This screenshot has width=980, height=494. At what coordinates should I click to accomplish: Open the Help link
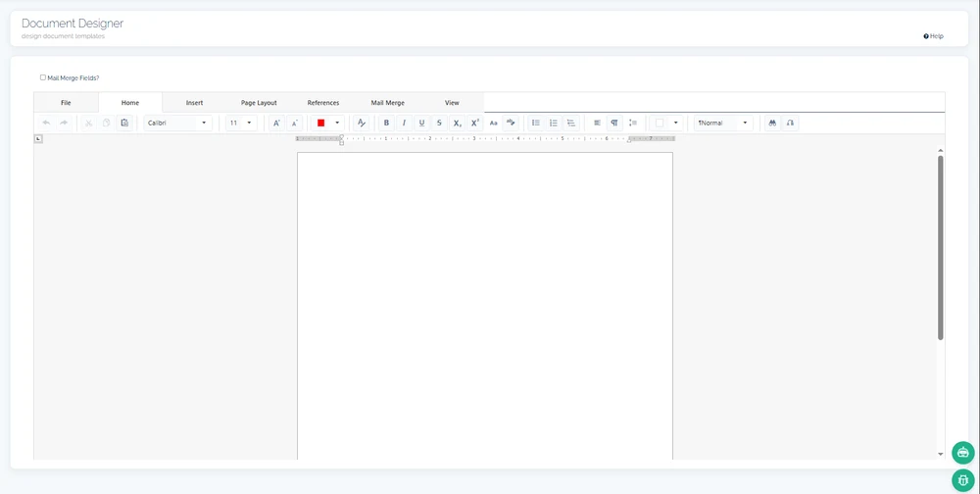[933, 36]
